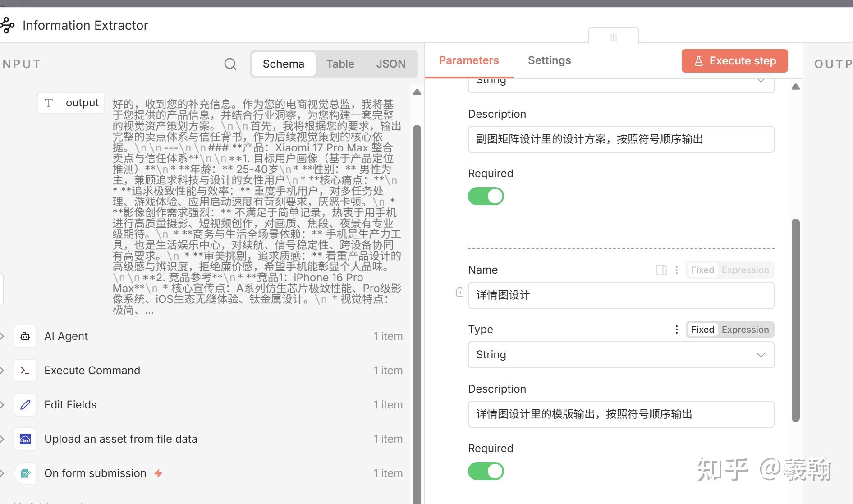
Task: Click the AI Agent robot icon
Action: 25,336
